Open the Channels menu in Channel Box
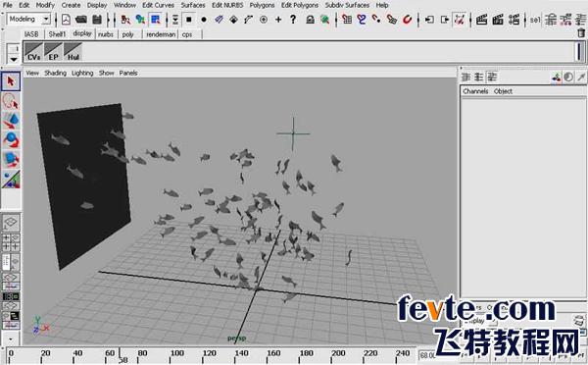588x365 pixels. coord(475,91)
